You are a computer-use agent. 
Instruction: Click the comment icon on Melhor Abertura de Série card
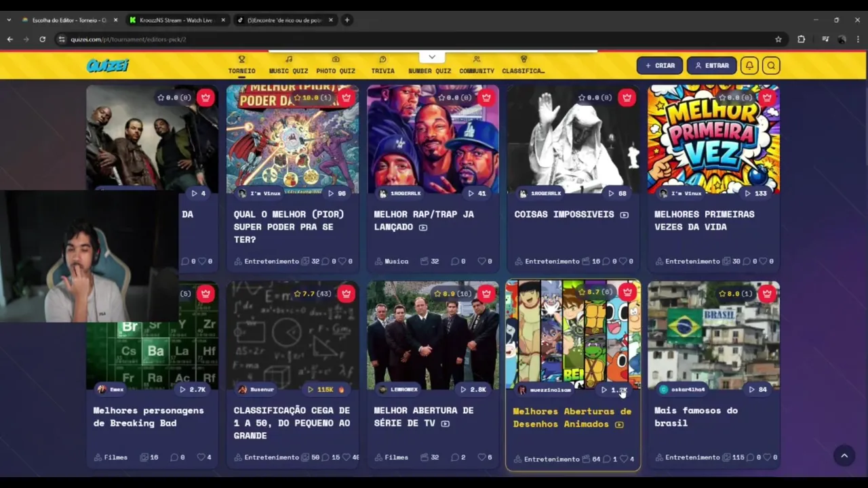tap(454, 457)
